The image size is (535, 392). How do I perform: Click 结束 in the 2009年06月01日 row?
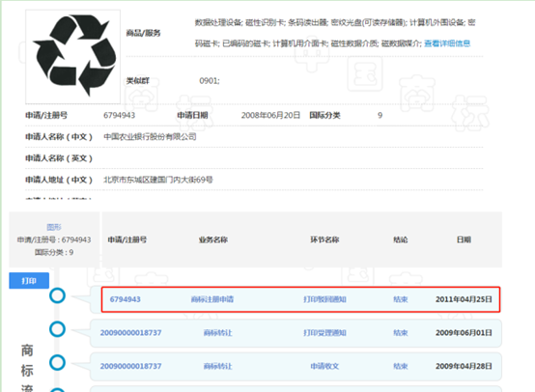pyautogui.click(x=401, y=333)
